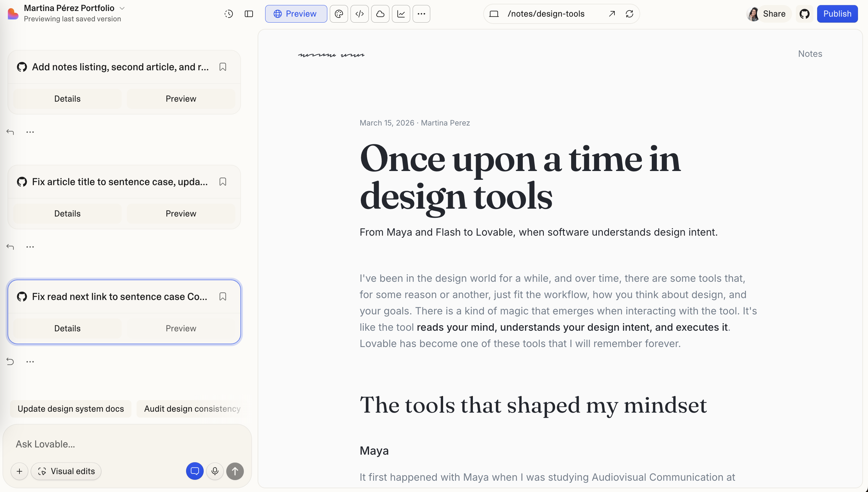
Task: Send message with arrow button
Action: click(235, 471)
